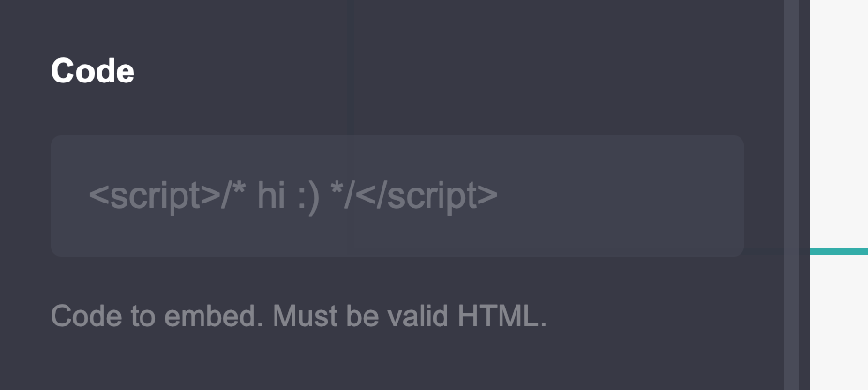
Task: Click the sidebar's vertical scrollbar track
Action: point(790,195)
